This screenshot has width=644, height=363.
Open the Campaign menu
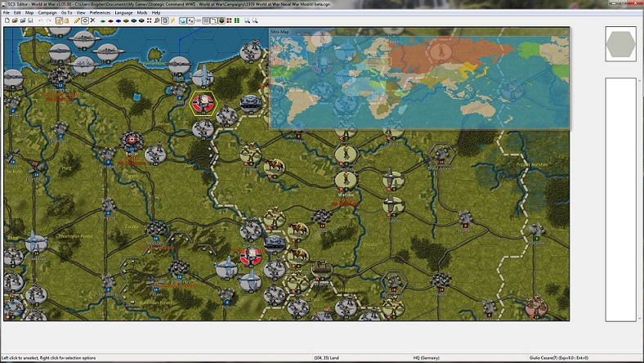click(x=47, y=13)
